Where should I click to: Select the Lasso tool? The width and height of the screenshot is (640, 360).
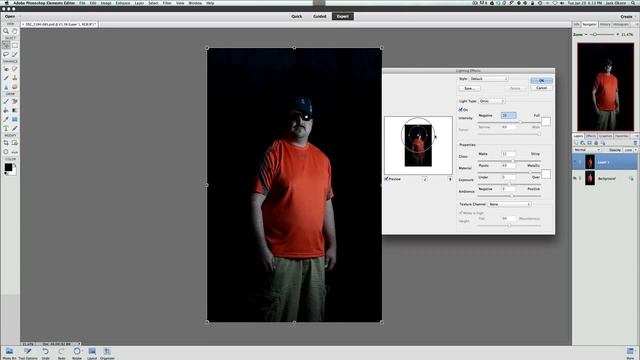tap(6, 54)
